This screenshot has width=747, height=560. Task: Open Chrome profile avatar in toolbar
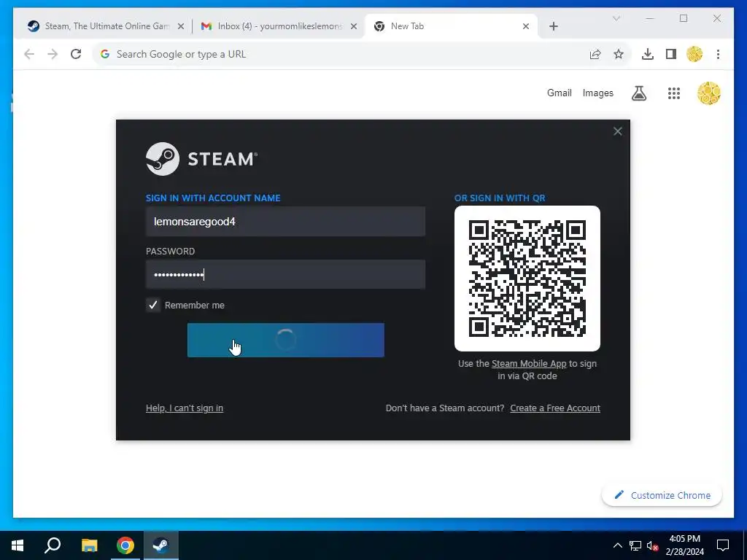pyautogui.click(x=694, y=54)
